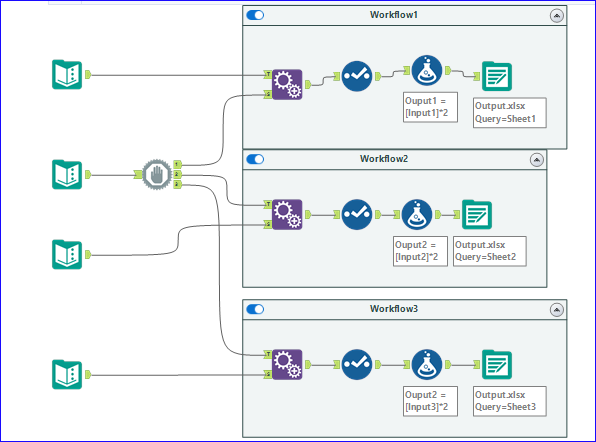Click the Block Until Done hand tool

pyautogui.click(x=157, y=174)
